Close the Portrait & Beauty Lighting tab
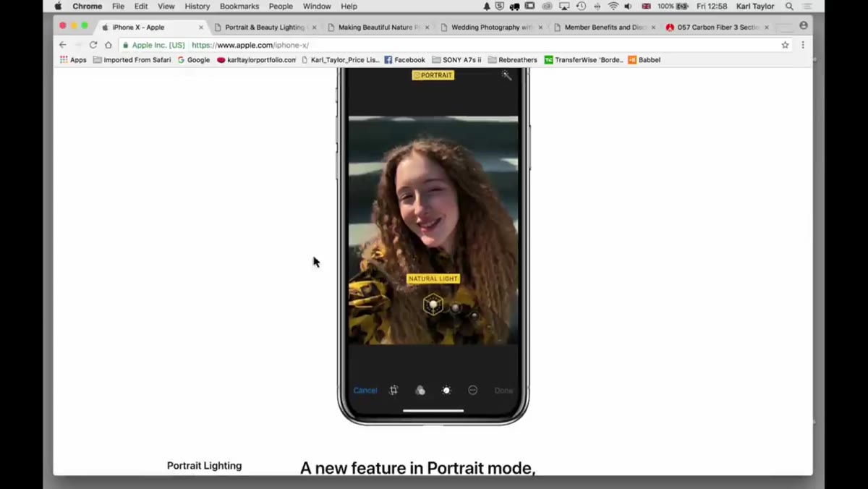868x489 pixels. [x=314, y=27]
